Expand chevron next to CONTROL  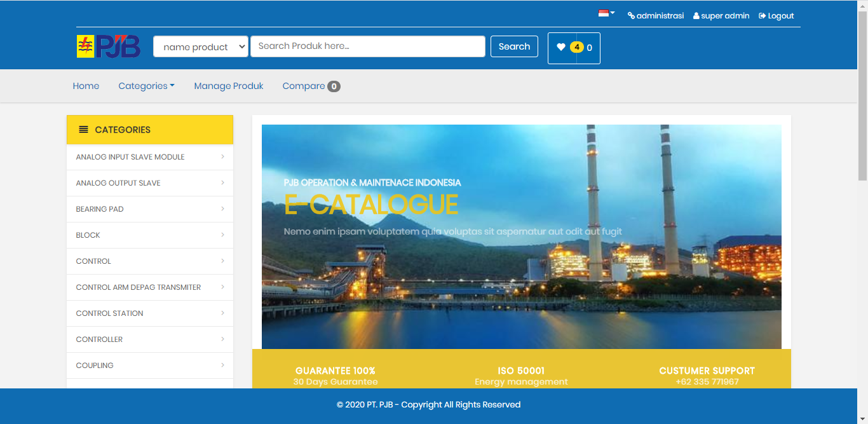222,261
